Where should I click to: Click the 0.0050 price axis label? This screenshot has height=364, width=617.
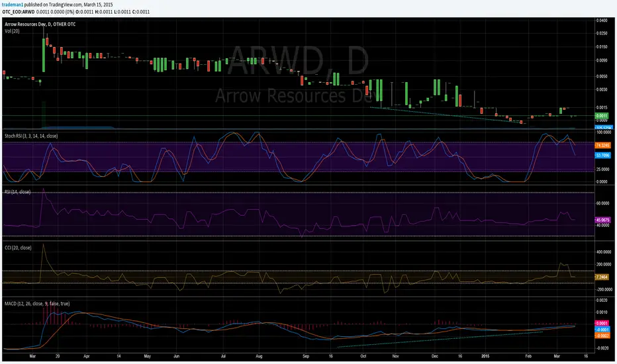pos(602,76)
